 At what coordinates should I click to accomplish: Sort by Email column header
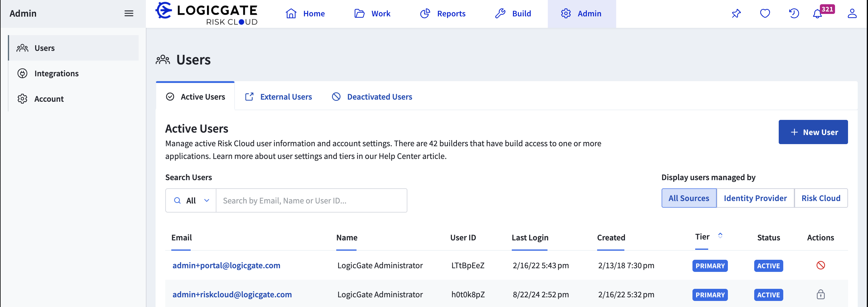[181, 238]
